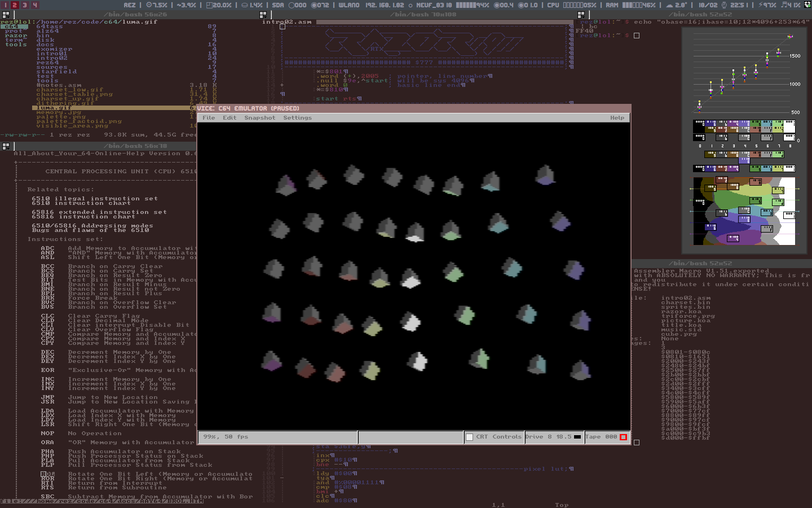Open the Help menu in VICE
Image resolution: width=812 pixels, height=508 pixels.
[x=617, y=118]
